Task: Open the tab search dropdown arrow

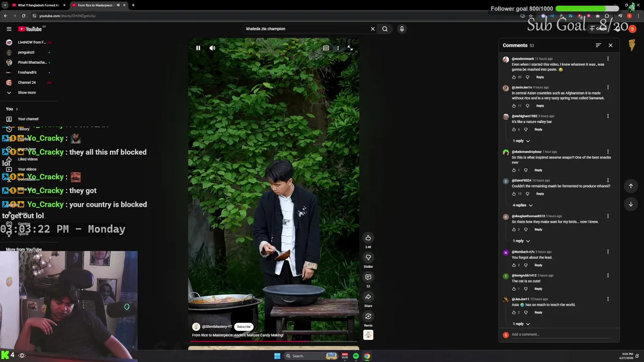Action: 6,5
